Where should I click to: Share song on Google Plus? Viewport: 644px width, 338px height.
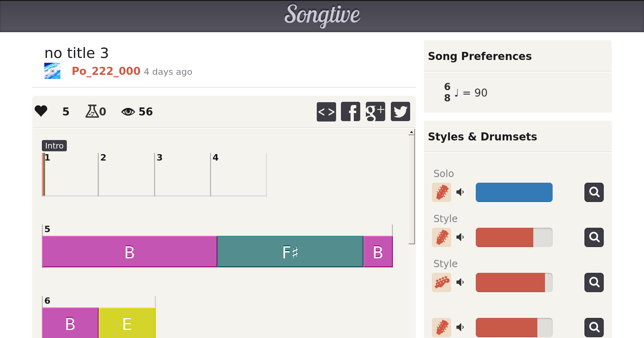(x=375, y=111)
